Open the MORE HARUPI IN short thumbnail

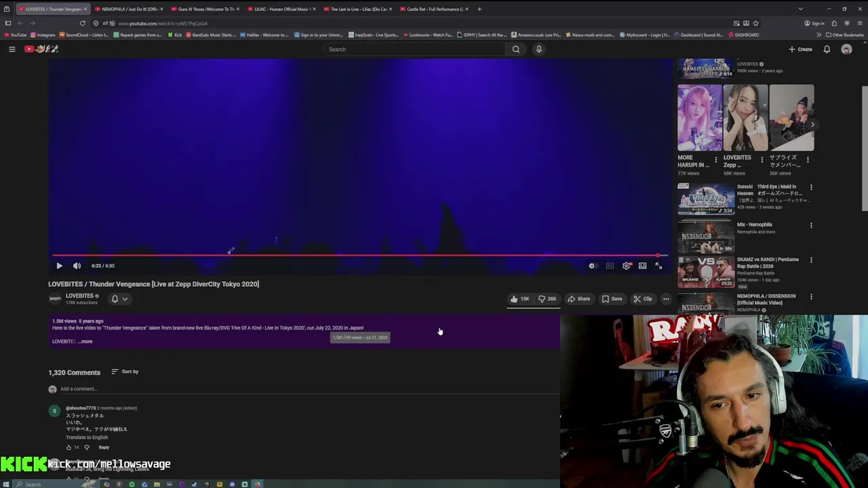700,117
